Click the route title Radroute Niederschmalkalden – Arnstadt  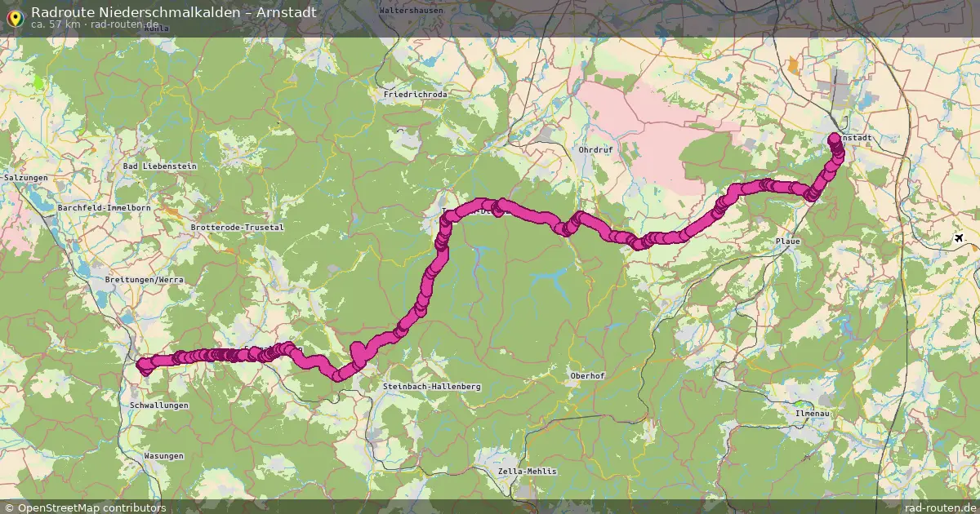click(174, 12)
